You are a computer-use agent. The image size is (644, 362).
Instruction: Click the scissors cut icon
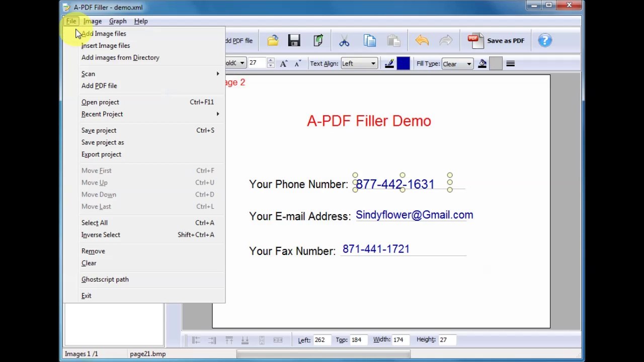point(344,41)
